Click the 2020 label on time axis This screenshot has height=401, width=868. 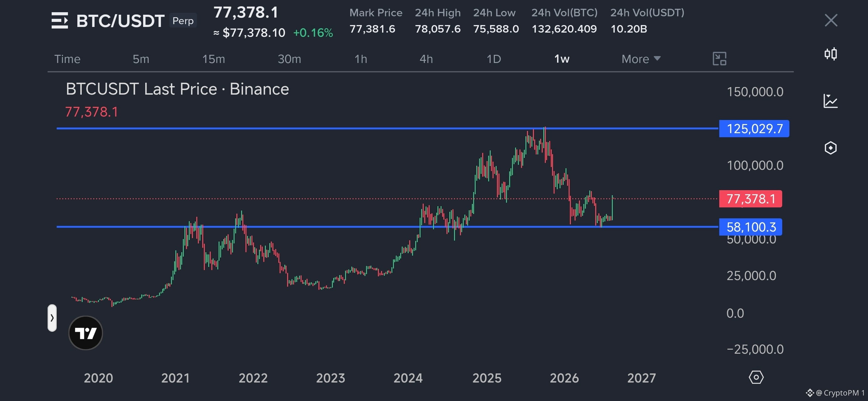pyautogui.click(x=98, y=378)
